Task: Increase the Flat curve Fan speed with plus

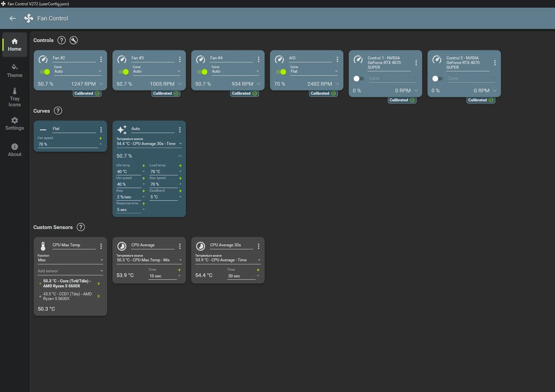Action: pyautogui.click(x=100, y=138)
